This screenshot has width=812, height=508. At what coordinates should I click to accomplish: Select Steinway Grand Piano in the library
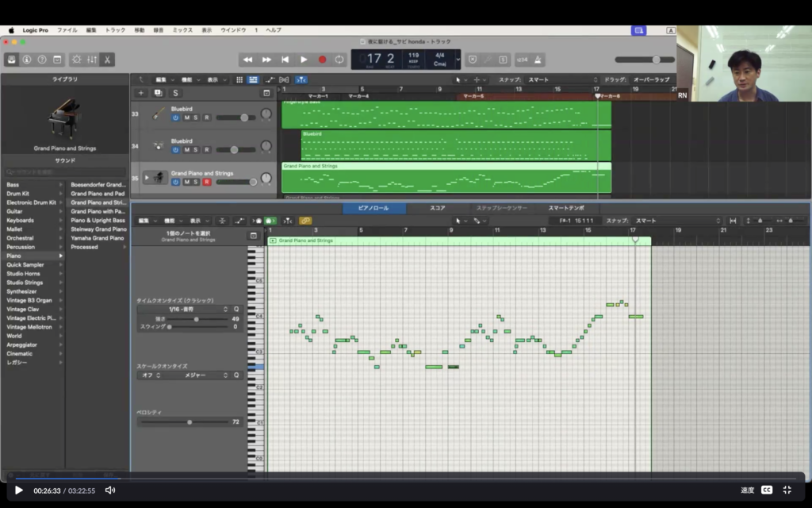tap(98, 229)
